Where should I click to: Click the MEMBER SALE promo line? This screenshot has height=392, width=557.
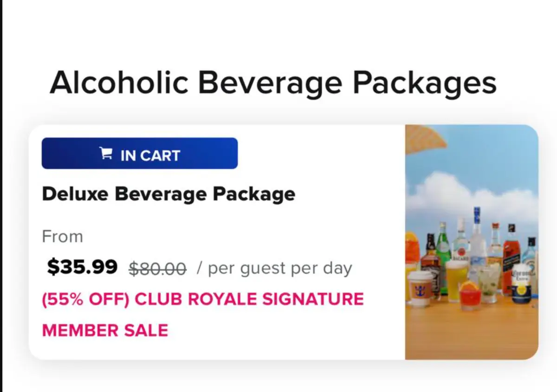pos(105,330)
